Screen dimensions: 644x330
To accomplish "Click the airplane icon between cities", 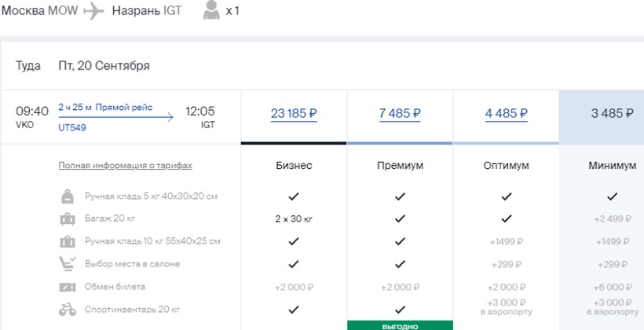I will coord(93,12).
